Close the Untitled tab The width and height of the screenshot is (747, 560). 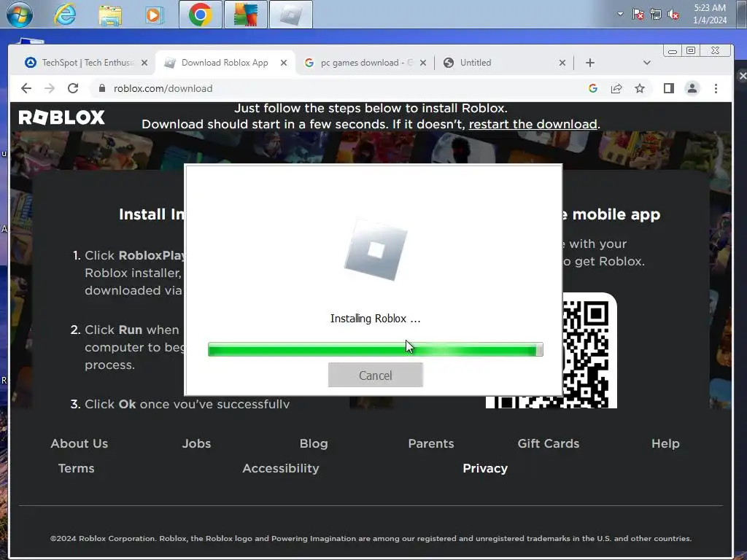pos(562,63)
